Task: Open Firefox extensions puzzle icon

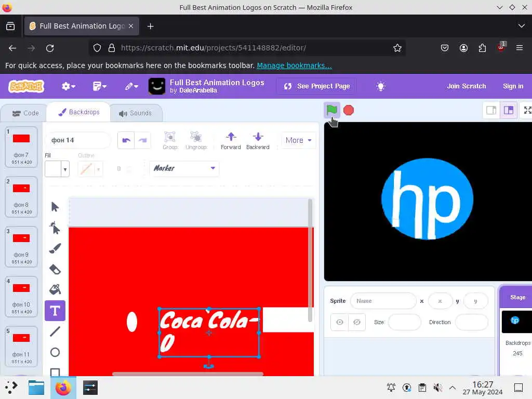Action: [482, 48]
